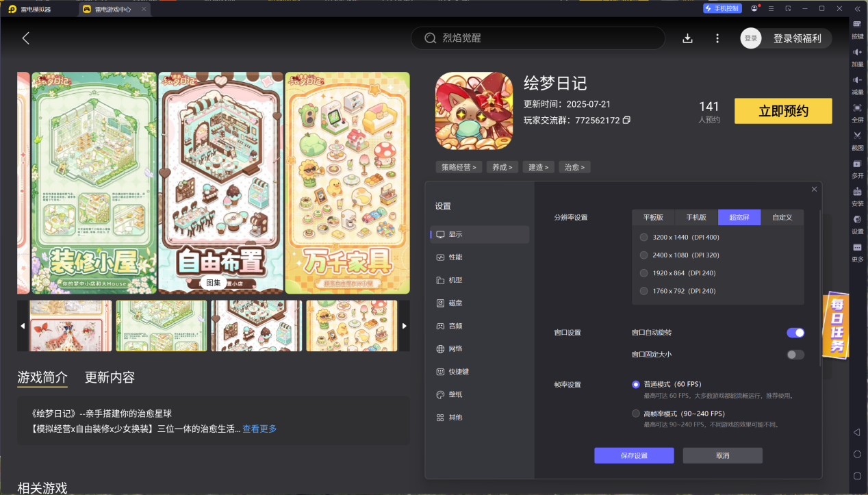Expand the 养成 > tag
Image resolution: width=868 pixels, height=495 pixels.
coord(502,167)
